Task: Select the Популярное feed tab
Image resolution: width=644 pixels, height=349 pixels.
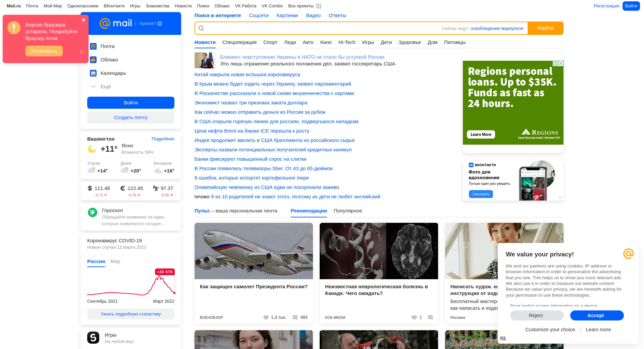Action: (x=347, y=211)
